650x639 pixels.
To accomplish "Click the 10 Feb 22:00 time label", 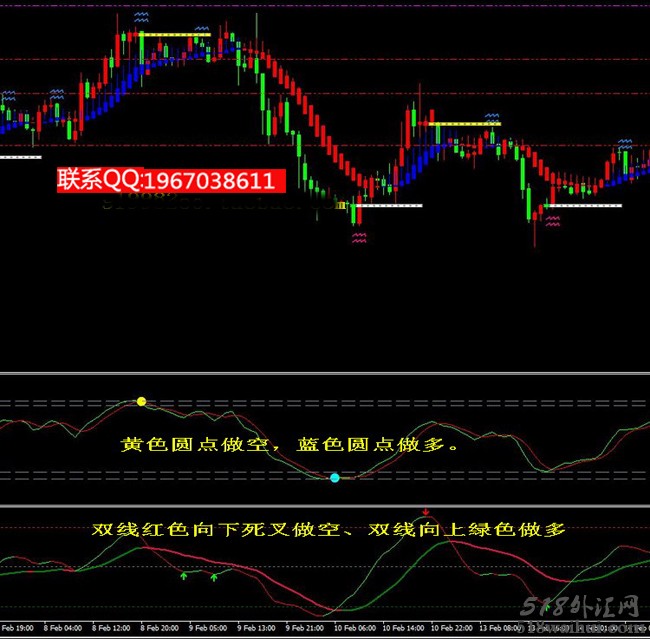I will [x=452, y=628].
